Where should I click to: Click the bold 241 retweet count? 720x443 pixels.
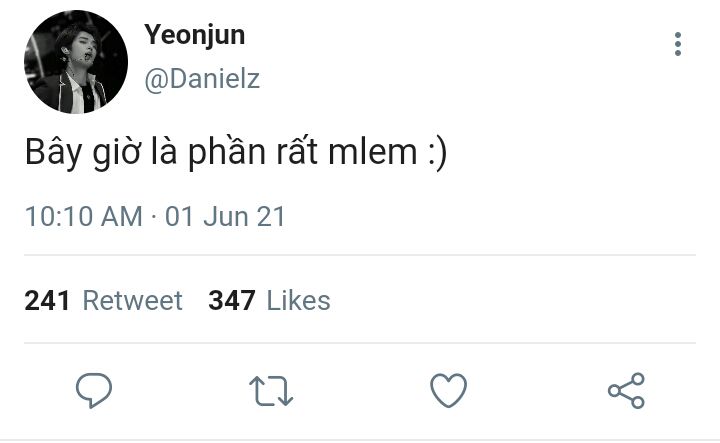pyautogui.click(x=47, y=301)
